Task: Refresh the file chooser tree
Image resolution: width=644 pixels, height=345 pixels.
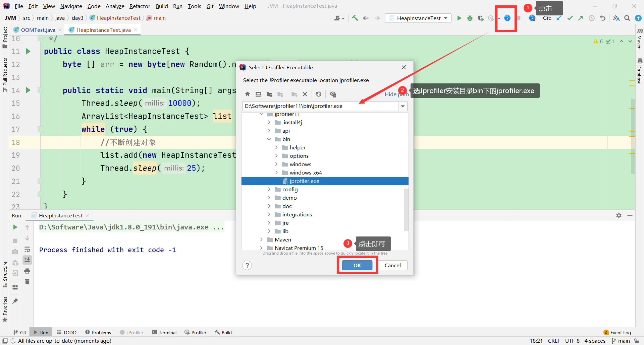Action: [319, 94]
